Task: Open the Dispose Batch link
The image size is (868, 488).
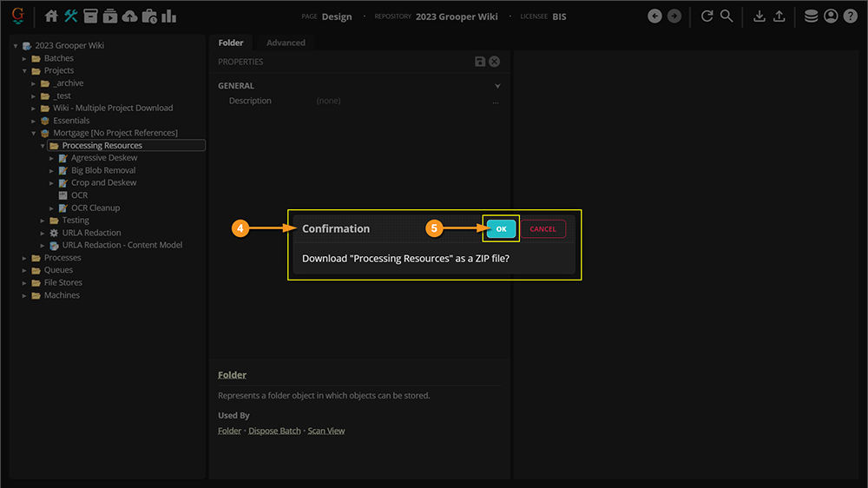Action: click(274, 431)
